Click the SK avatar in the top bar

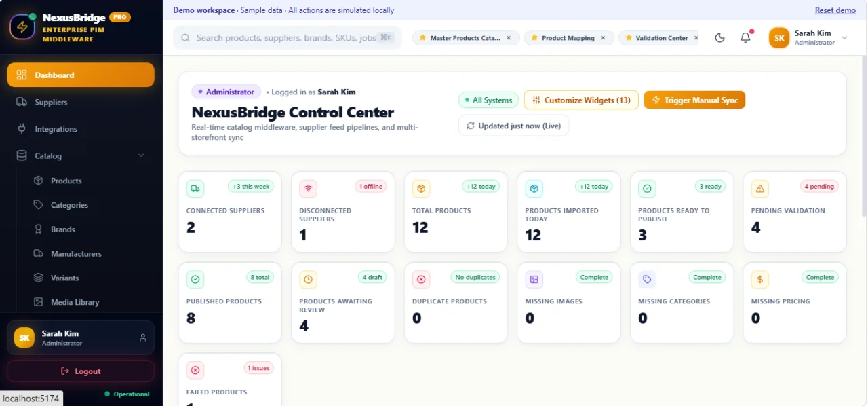pos(779,38)
